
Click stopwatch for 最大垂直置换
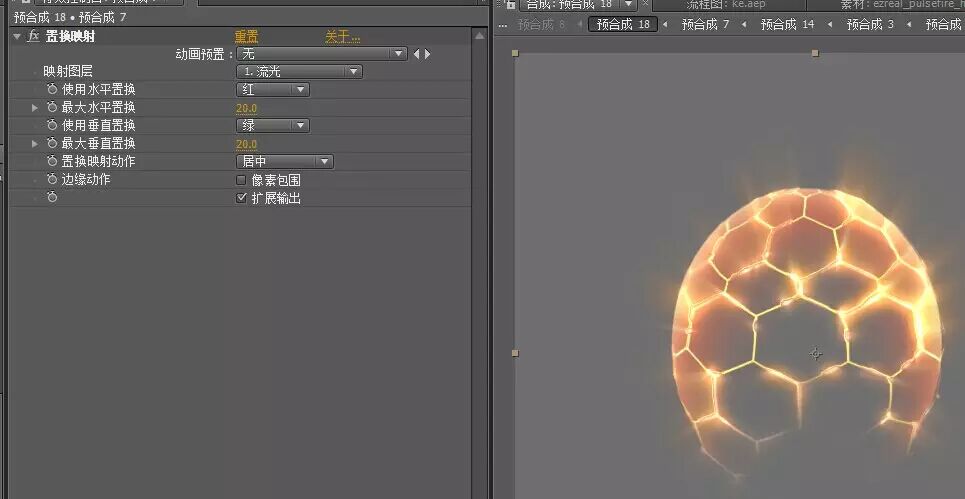point(52,143)
